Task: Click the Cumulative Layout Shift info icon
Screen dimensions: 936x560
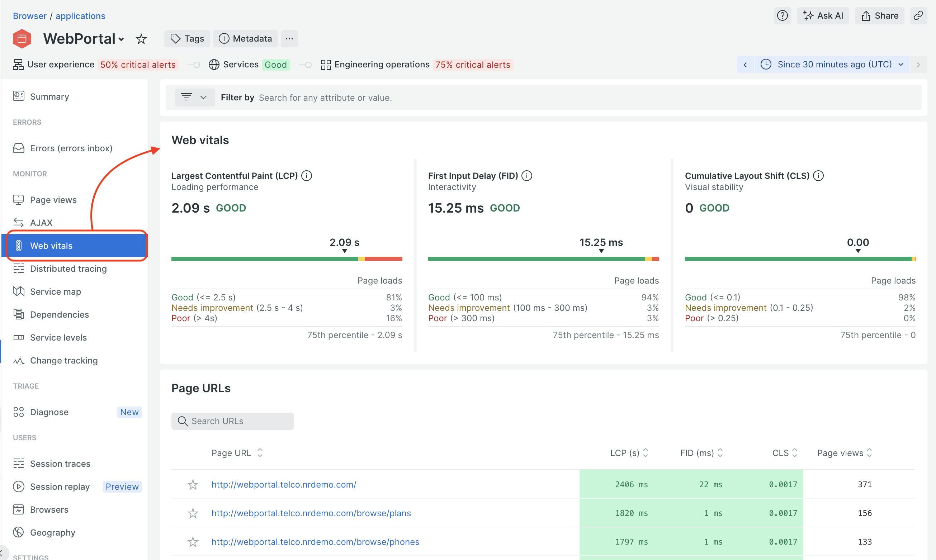Action: pyautogui.click(x=818, y=175)
